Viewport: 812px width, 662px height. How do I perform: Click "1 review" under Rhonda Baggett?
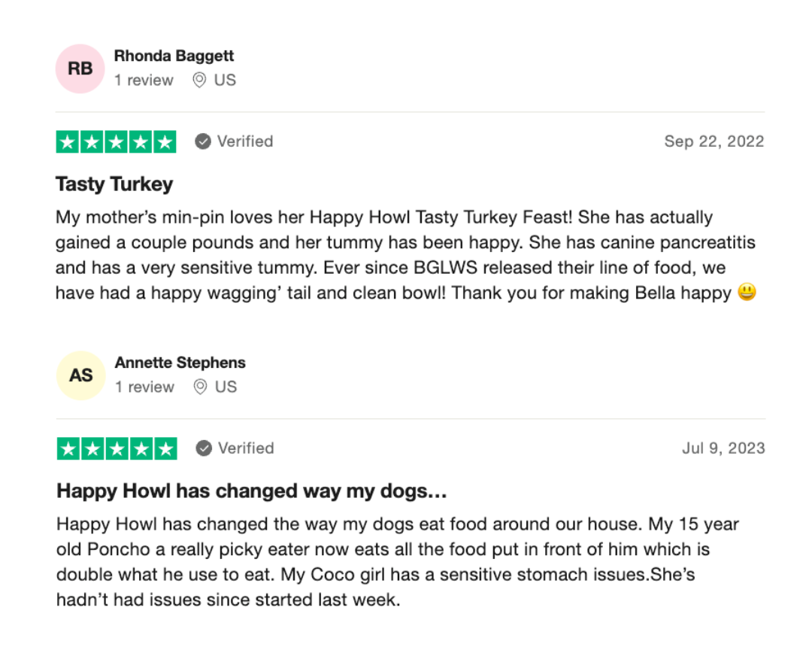(144, 80)
